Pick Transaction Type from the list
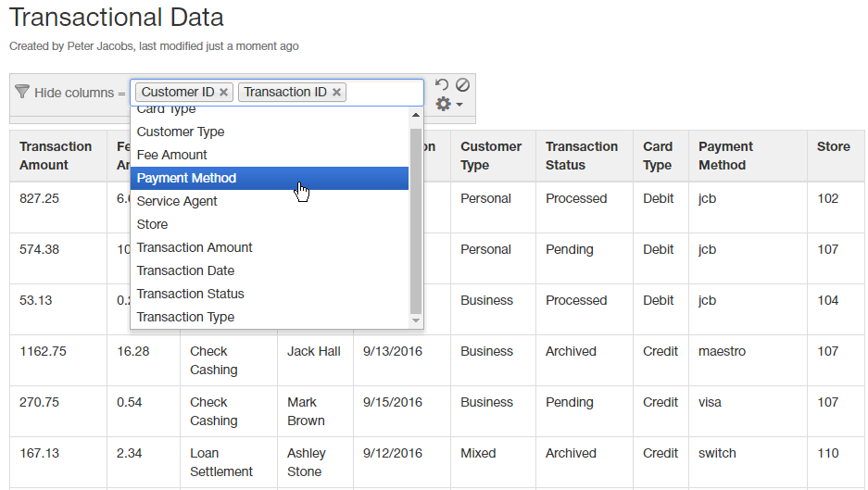Image resolution: width=868 pixels, height=490 pixels. pyautogui.click(x=185, y=317)
